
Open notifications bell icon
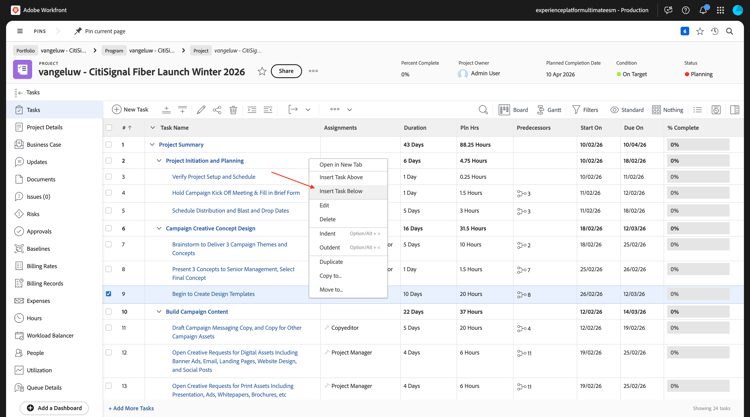[703, 10]
